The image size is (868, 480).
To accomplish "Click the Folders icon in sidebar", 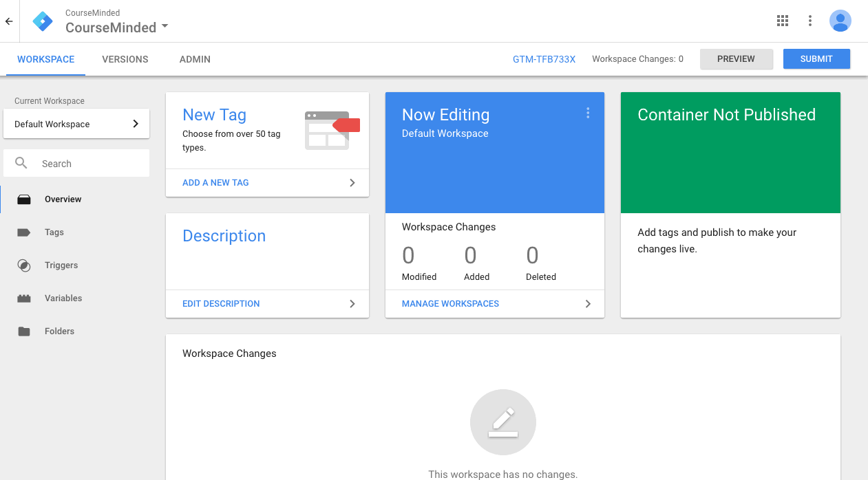I will pyautogui.click(x=24, y=331).
